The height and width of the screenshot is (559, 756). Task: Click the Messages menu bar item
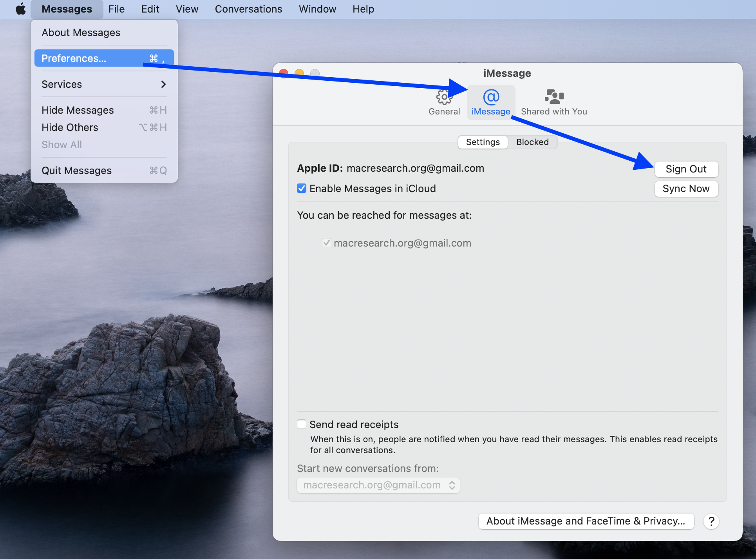point(67,9)
